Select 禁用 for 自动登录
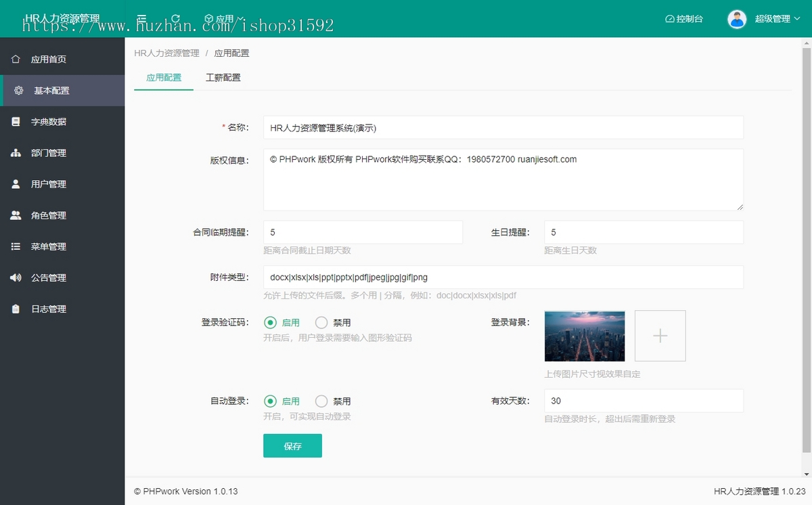The width and height of the screenshot is (812, 505). [322, 401]
